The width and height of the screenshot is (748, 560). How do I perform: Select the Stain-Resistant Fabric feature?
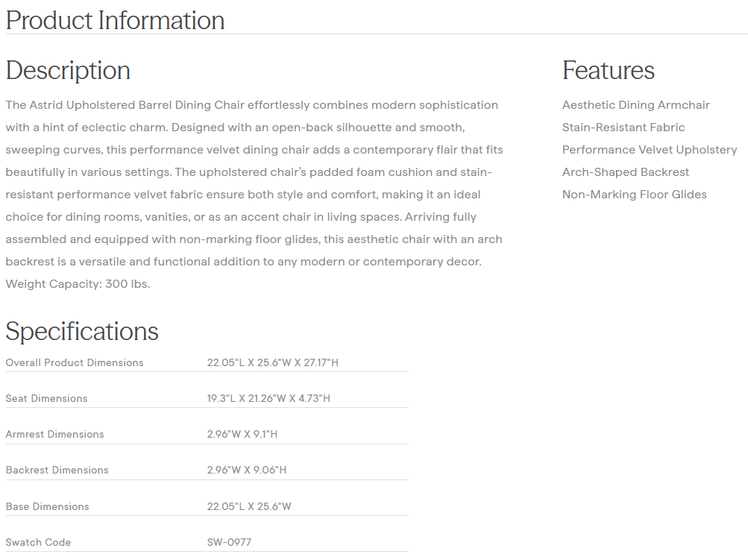click(x=623, y=128)
